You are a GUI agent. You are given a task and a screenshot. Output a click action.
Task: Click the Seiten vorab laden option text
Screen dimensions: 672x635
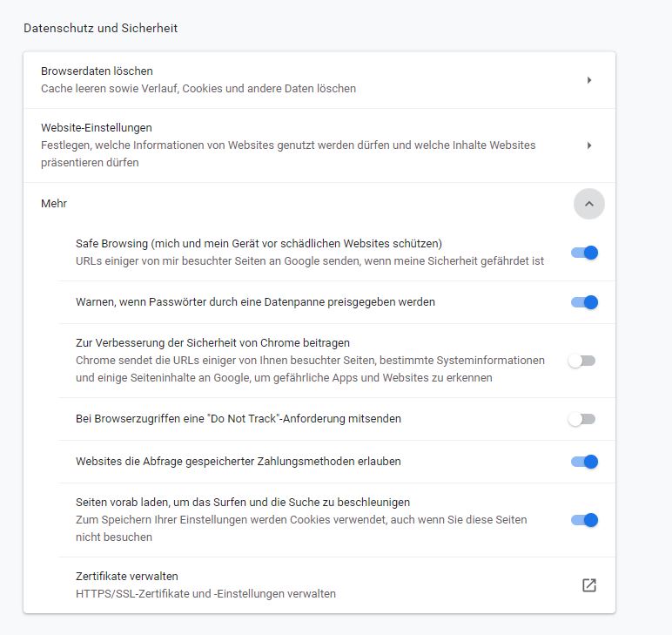coord(243,503)
